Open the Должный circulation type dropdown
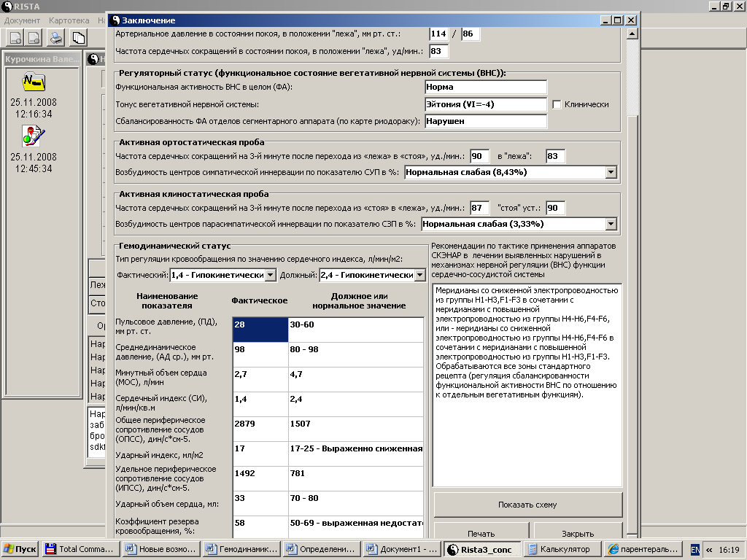747x560 pixels. pos(419,275)
